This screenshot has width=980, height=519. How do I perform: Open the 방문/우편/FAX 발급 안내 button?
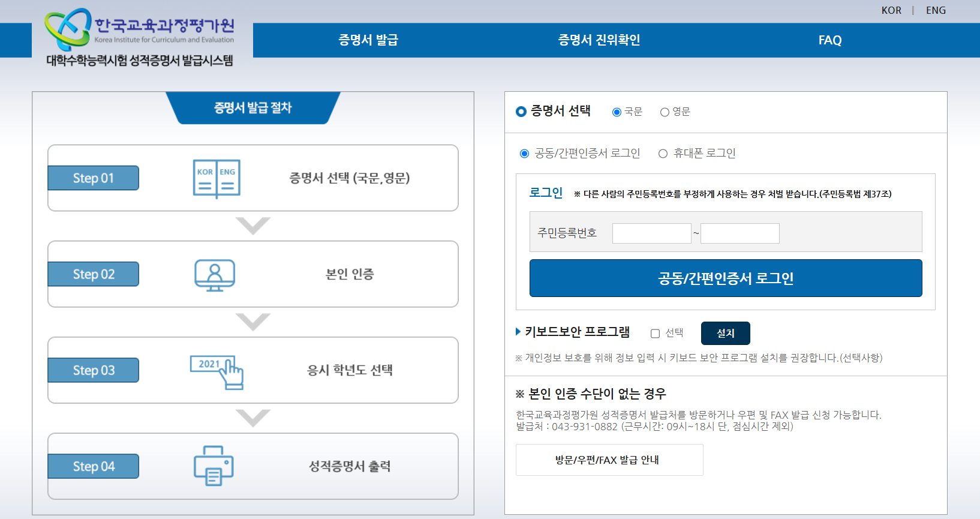[609, 460]
